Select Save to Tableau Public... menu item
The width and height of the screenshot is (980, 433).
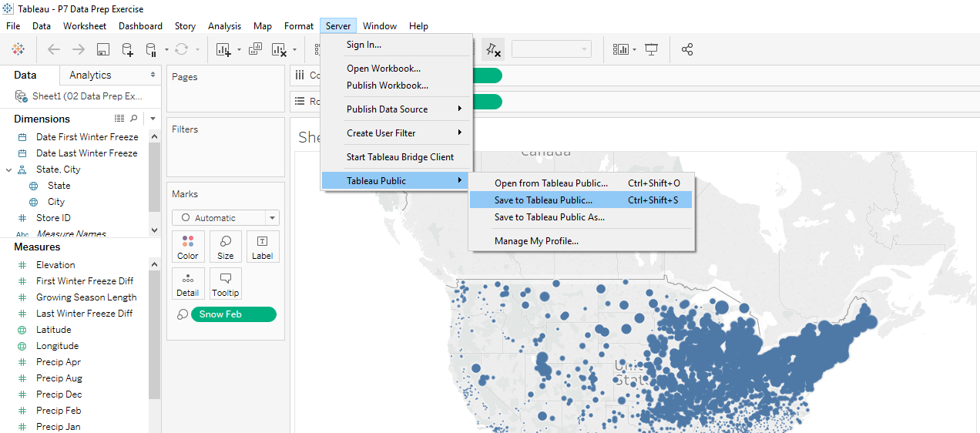pos(543,200)
